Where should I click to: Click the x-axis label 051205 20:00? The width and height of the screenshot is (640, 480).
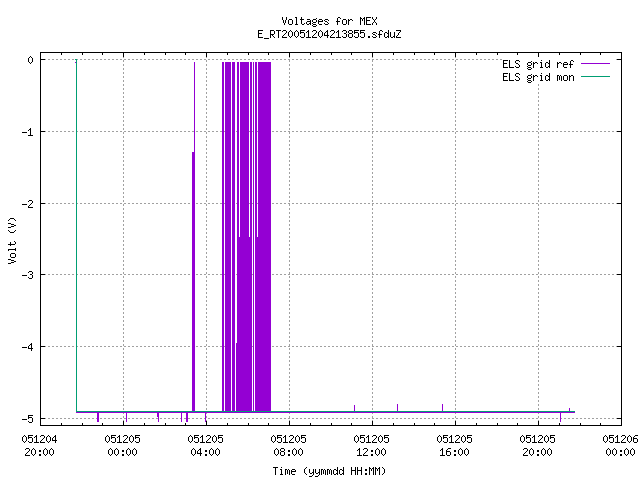[537, 446]
